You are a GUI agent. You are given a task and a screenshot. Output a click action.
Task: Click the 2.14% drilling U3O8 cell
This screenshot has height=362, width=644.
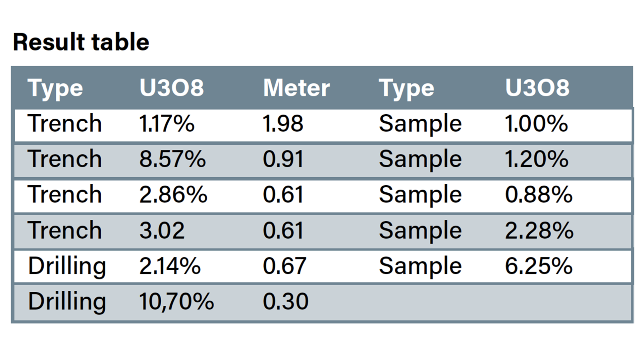tap(170, 266)
